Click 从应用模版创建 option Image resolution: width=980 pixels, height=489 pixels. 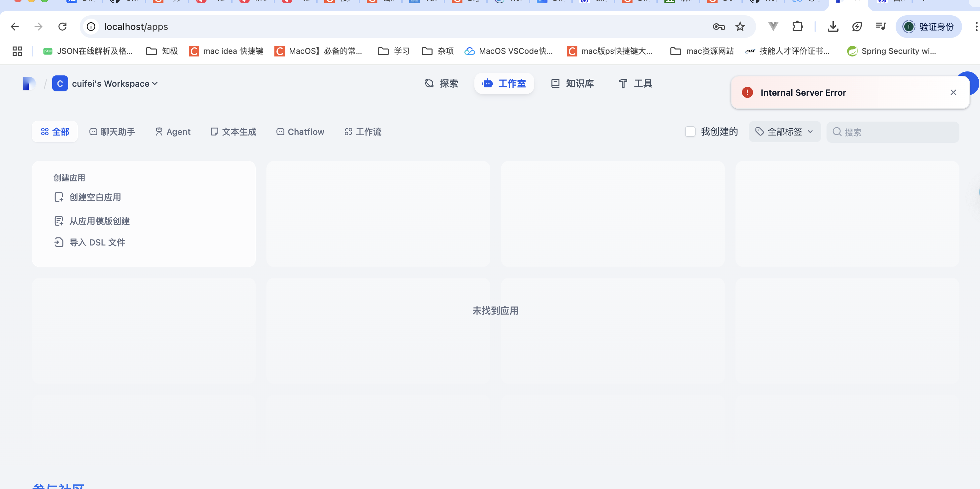point(99,221)
